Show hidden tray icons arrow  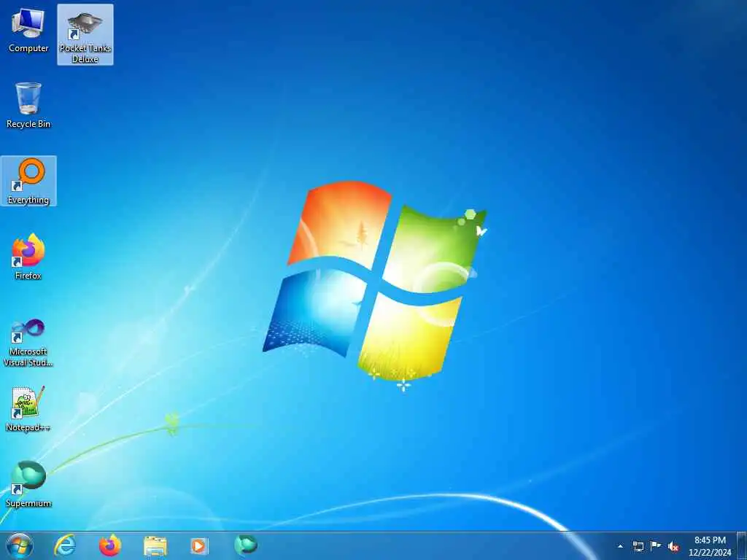pos(620,546)
